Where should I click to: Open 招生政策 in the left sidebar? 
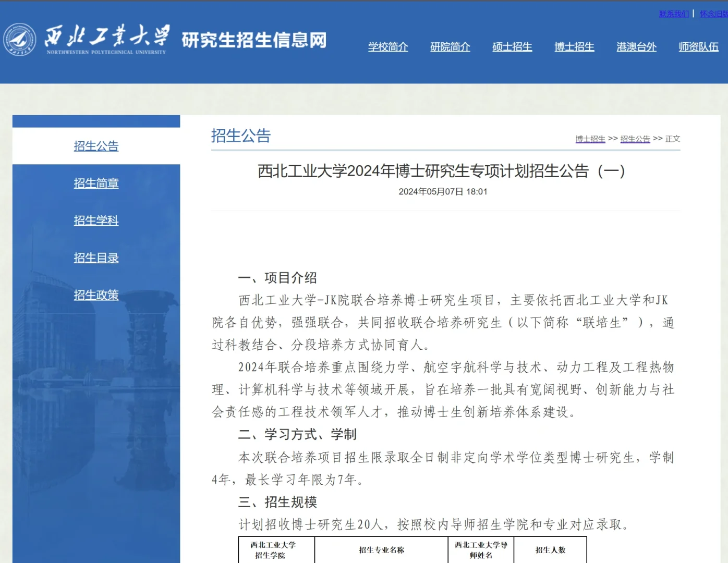pos(96,295)
